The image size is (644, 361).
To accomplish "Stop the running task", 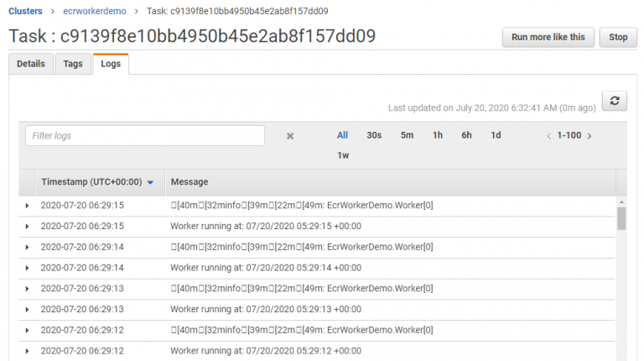I will coord(618,38).
